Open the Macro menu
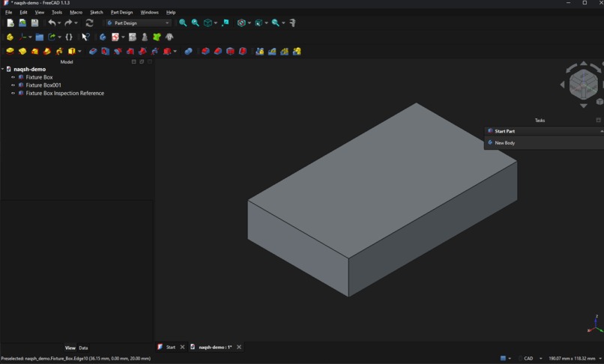This screenshot has height=364, width=604. coord(76,12)
